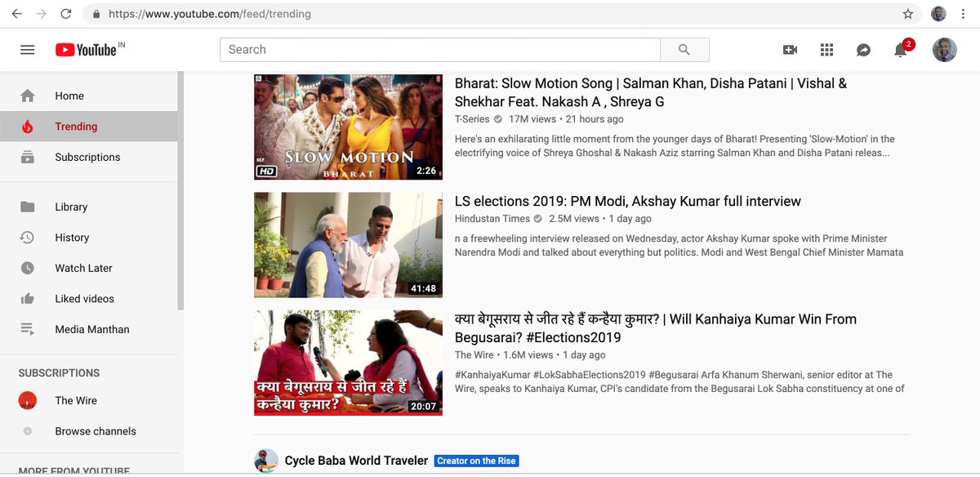Open LS elections 2019 Modi interview title
This screenshot has height=477, width=980.
tap(628, 201)
